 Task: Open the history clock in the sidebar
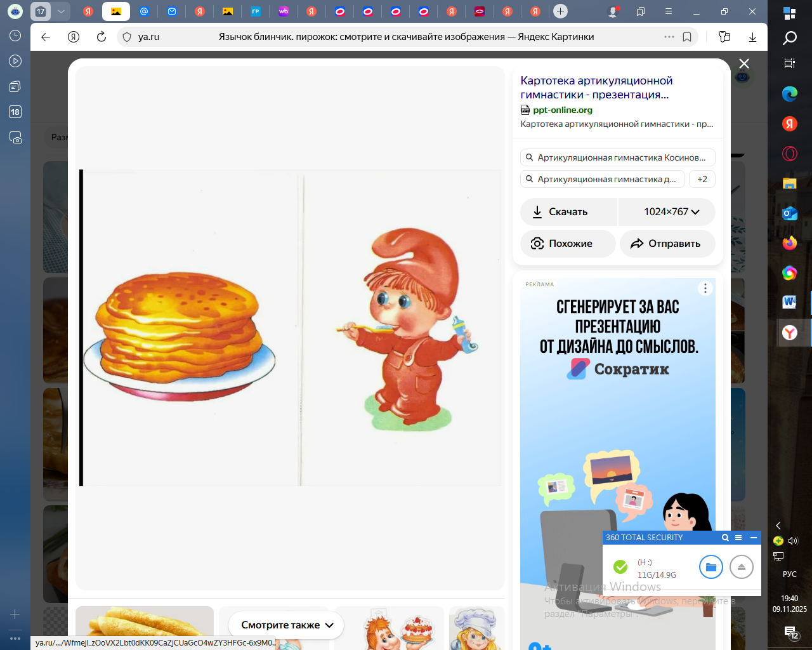tap(15, 36)
